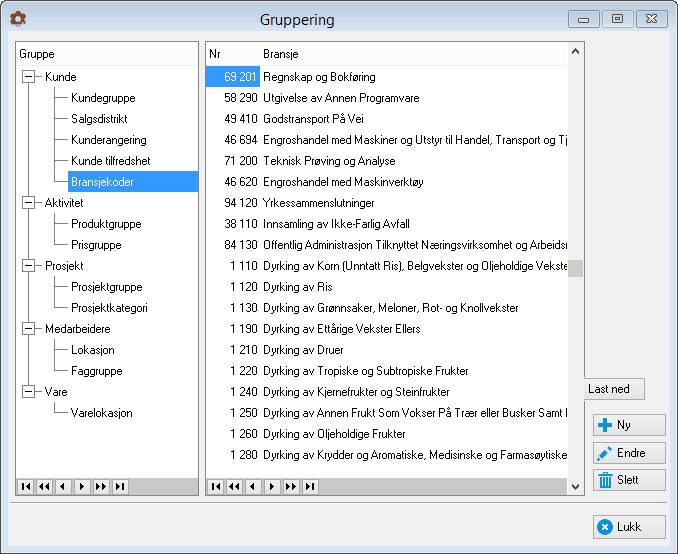Screen dimensions: 678x554
Task: Select row Teknisk Prøving og Analyse
Action: coord(387,160)
